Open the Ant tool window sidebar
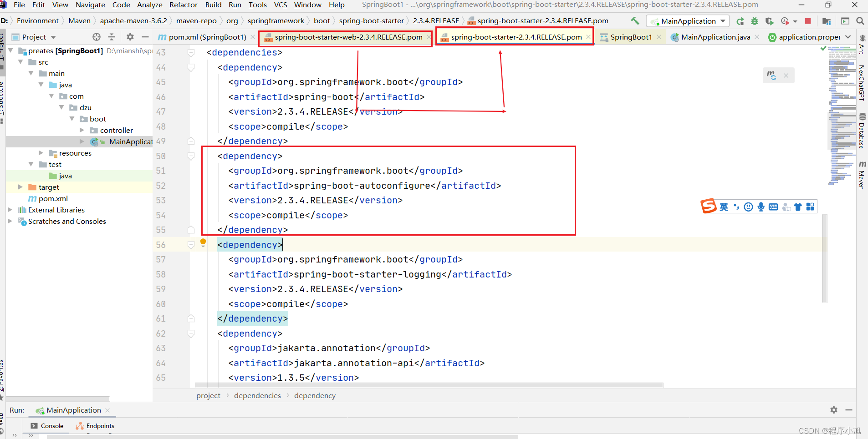Viewport: 868px width, 439px height. pos(862,44)
